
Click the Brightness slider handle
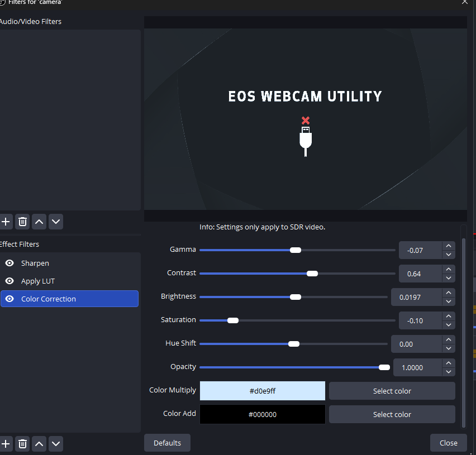(x=296, y=297)
